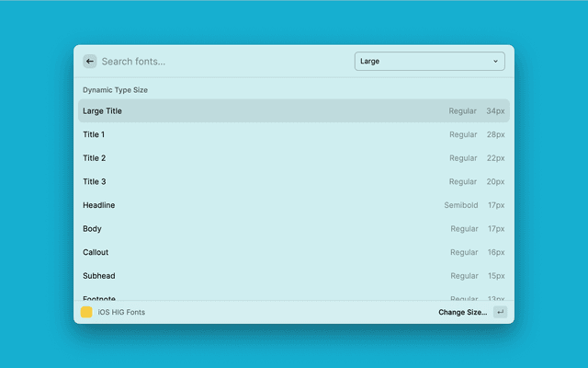588x368 pixels.
Task: Click the back arrow icon
Action: (x=89, y=62)
